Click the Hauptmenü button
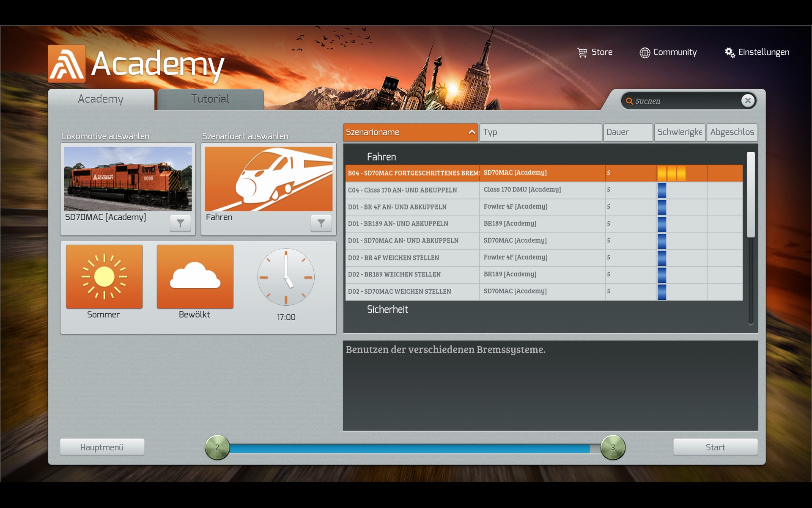This screenshot has width=812, height=508. coord(102,447)
